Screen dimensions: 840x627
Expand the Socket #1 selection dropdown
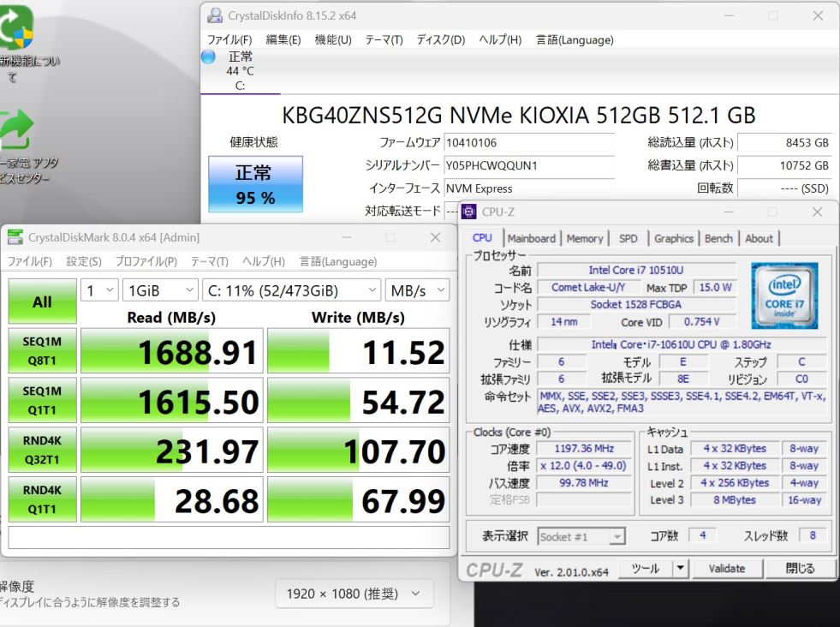pos(581,536)
